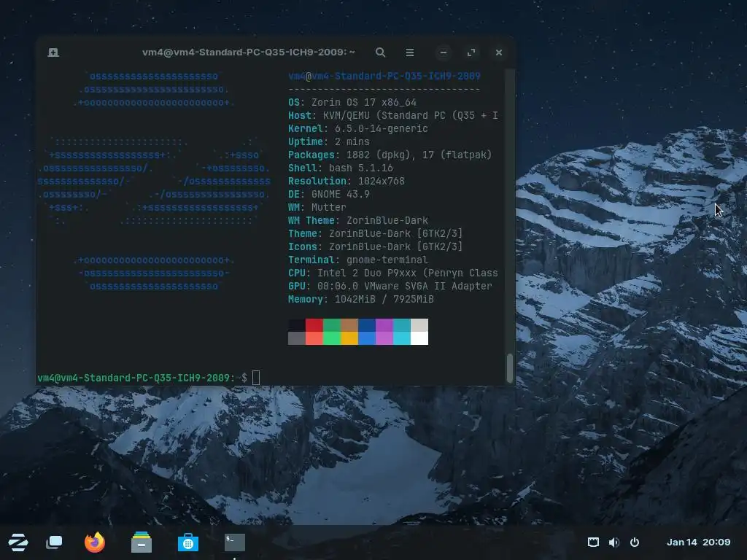
Task: Click the 'Uptime: 2 mins' line
Action: click(x=329, y=141)
